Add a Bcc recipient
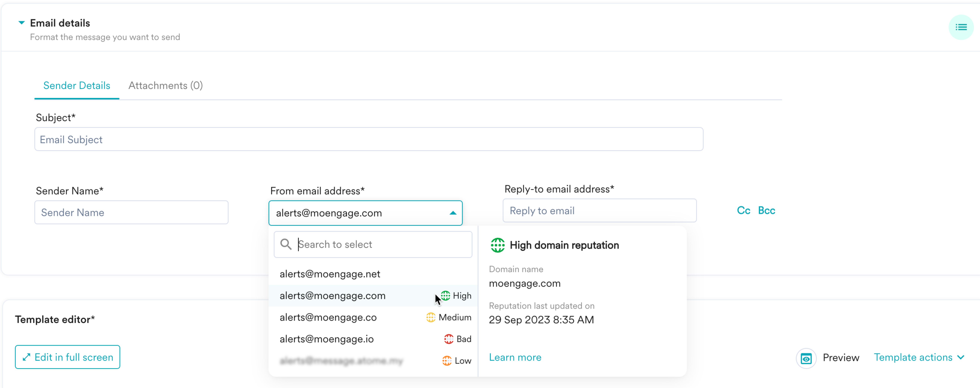The height and width of the screenshot is (388, 980). coord(766,210)
